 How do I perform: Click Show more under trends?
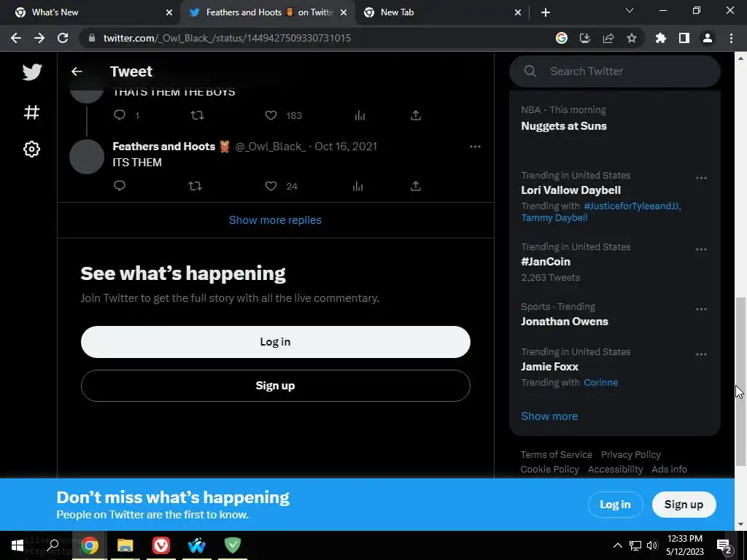coord(549,416)
